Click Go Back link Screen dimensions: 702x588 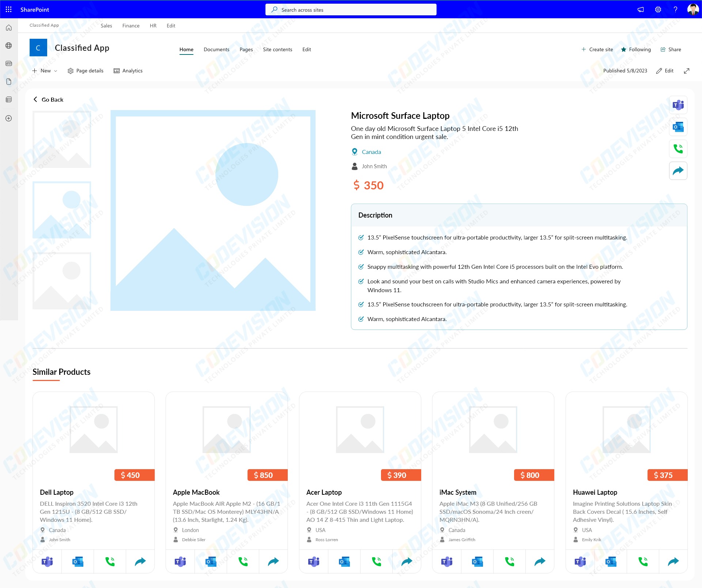tap(48, 99)
